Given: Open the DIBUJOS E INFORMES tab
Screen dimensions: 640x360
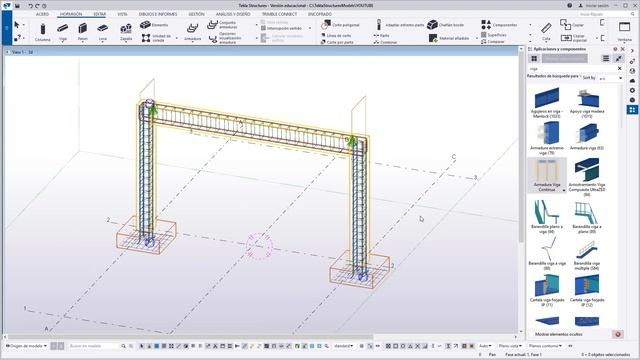Looking at the screenshot, I should (158, 14).
